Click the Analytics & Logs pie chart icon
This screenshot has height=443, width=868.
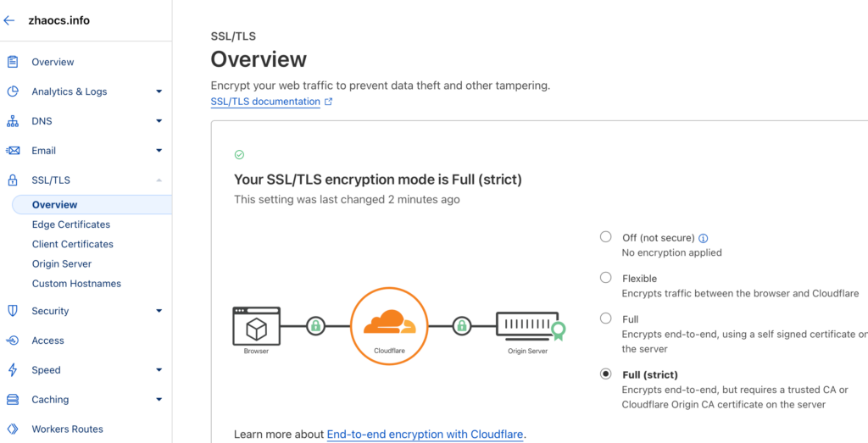click(12, 91)
